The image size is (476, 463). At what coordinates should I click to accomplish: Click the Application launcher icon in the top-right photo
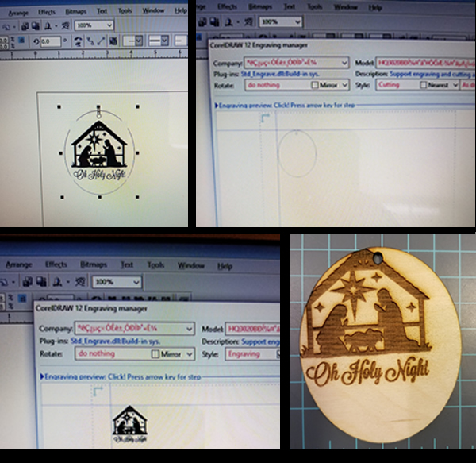pos(228,22)
